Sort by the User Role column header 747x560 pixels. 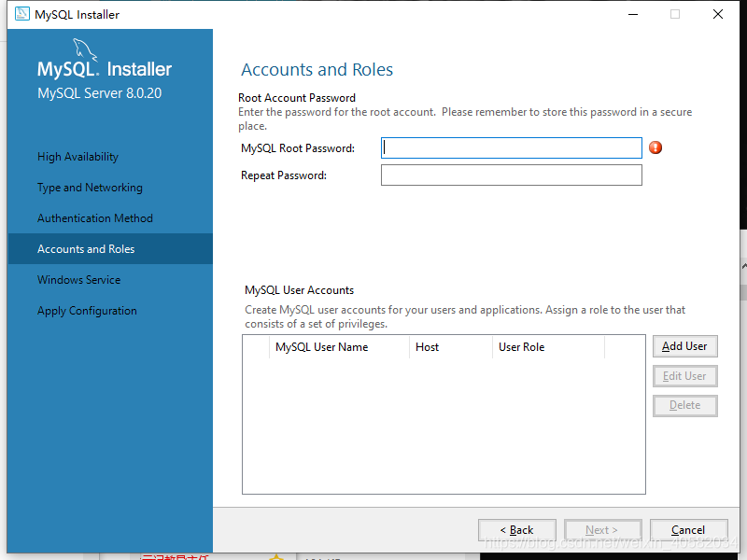pos(548,347)
